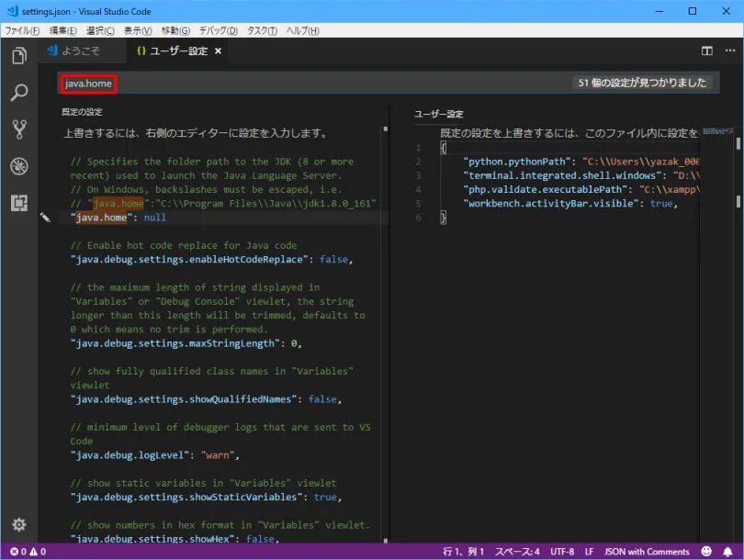Click java.debug.settings.showQualifiedNames setting
Image resolution: width=744 pixels, height=560 pixels.
[206, 399]
